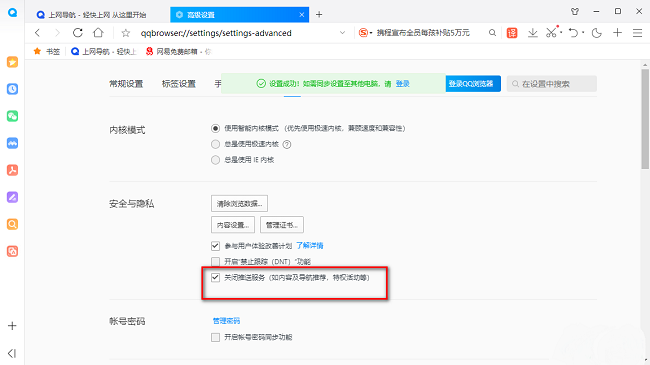Select always use speed kernel radio
Image resolution: width=650 pixels, height=365 pixels.
tap(215, 144)
